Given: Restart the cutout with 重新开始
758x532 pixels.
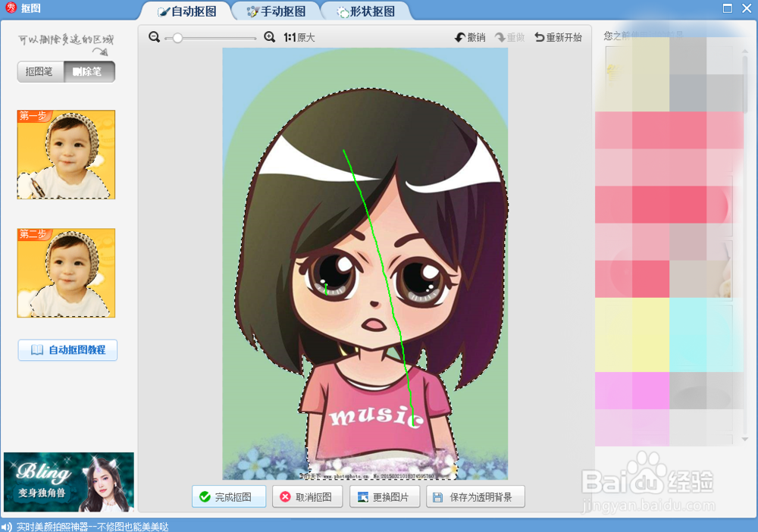Looking at the screenshot, I should point(559,37).
